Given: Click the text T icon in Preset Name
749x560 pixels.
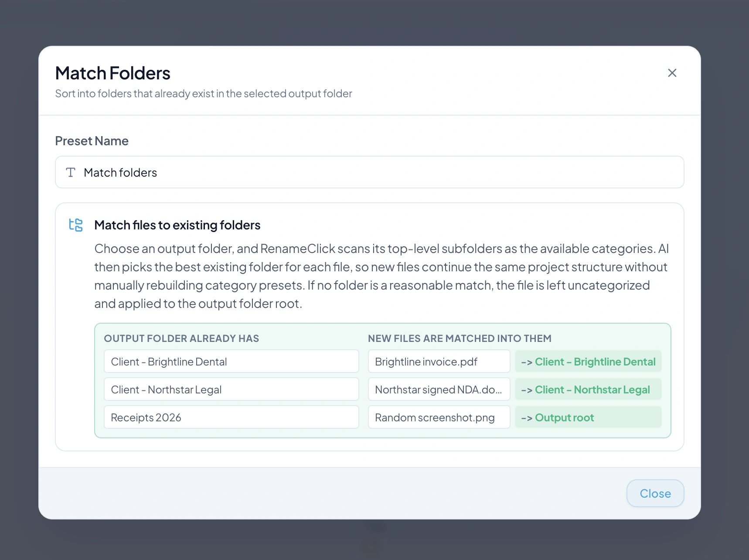Looking at the screenshot, I should point(71,172).
